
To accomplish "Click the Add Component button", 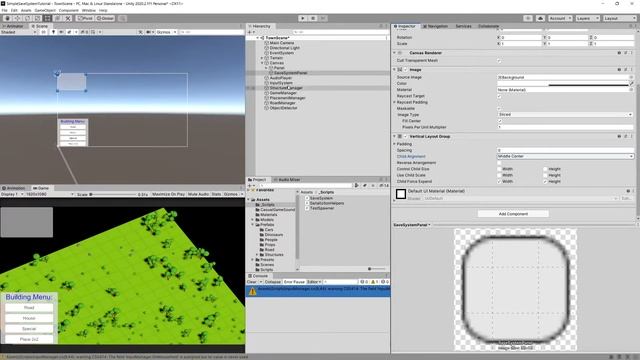I will click(513, 214).
